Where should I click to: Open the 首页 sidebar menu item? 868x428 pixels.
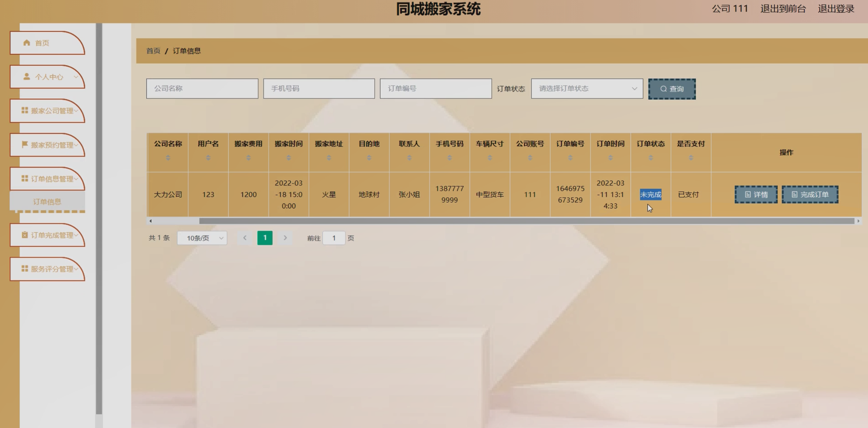47,43
